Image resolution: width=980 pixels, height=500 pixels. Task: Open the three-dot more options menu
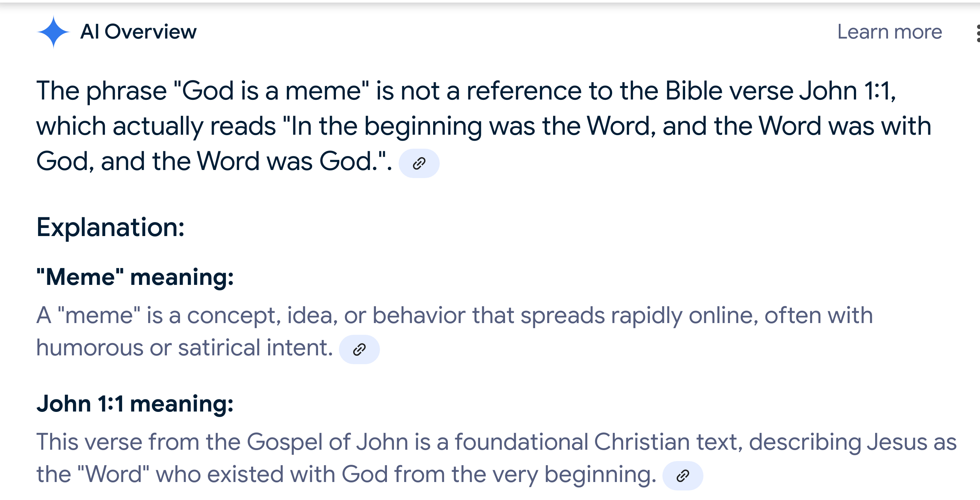pos(978,33)
